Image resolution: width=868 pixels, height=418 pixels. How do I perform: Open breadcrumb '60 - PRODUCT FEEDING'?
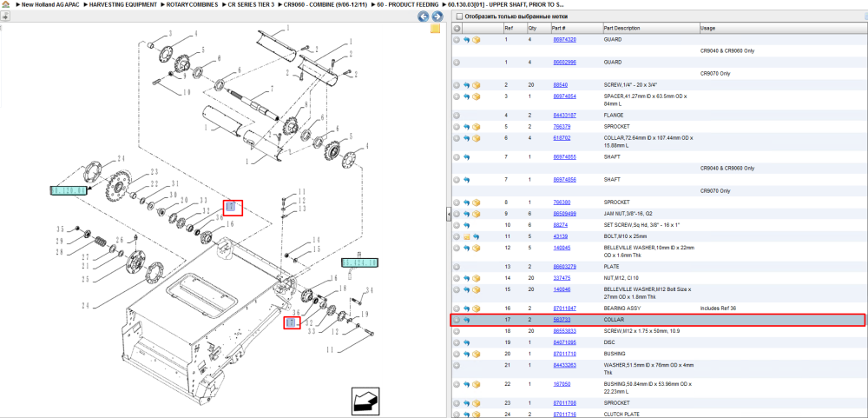(407, 4)
